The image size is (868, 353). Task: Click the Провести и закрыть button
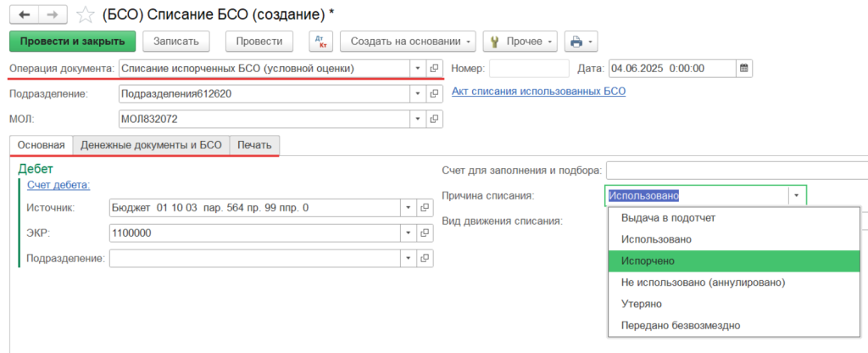point(73,42)
